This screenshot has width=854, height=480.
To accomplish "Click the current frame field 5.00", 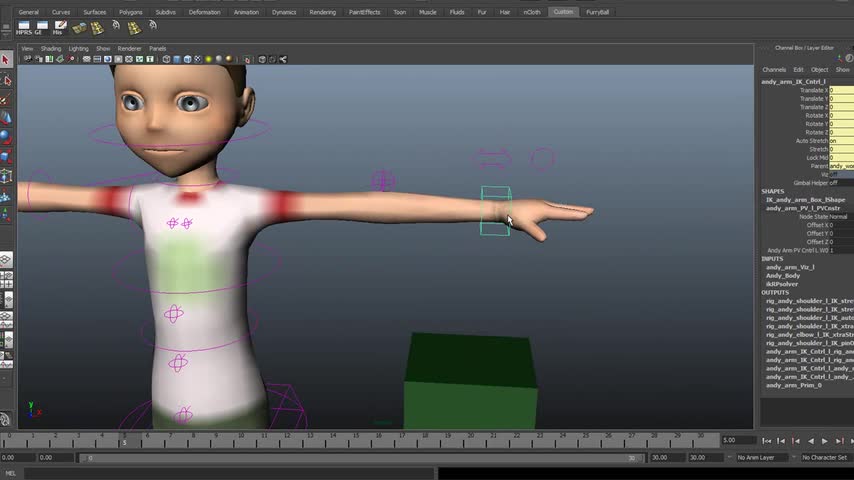I will (739, 440).
